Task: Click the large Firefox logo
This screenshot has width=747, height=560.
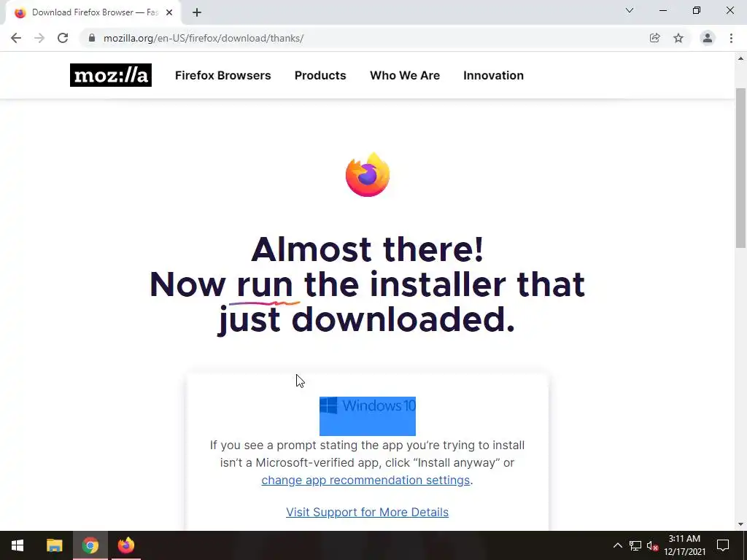Action: pyautogui.click(x=368, y=175)
